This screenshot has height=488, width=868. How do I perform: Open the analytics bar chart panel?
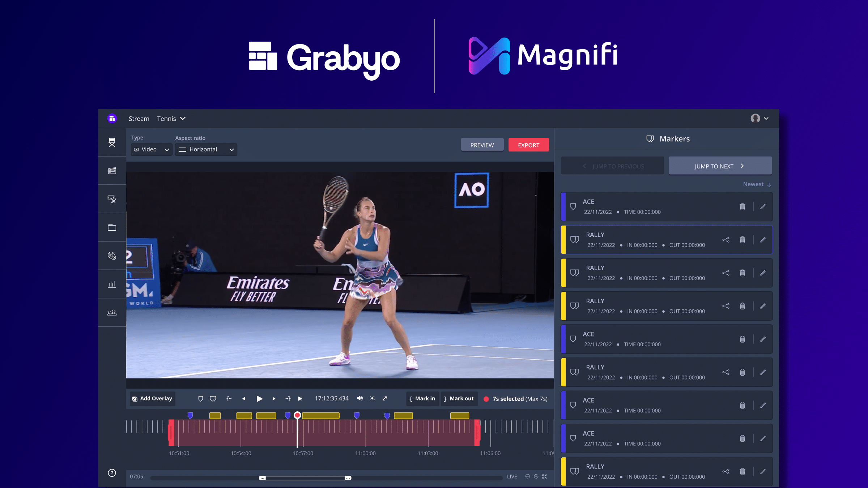click(x=112, y=284)
